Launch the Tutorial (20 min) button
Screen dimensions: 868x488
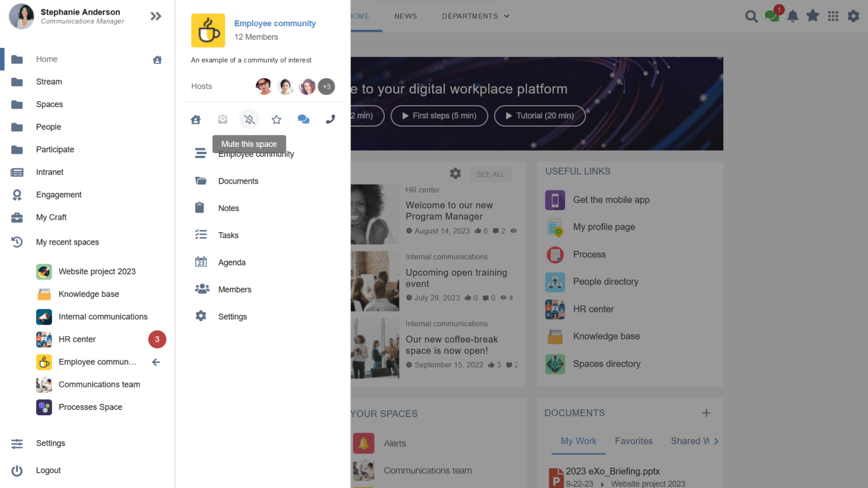tap(540, 116)
